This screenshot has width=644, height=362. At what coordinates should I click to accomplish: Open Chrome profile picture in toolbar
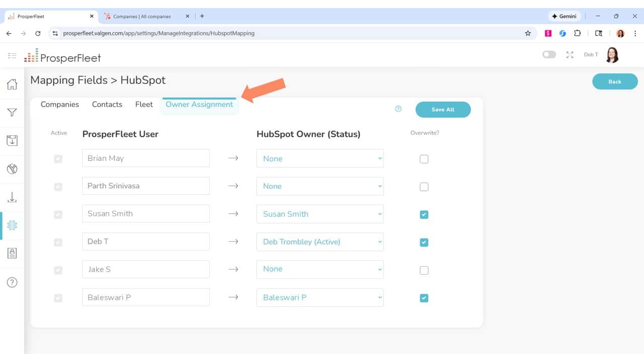tap(620, 33)
